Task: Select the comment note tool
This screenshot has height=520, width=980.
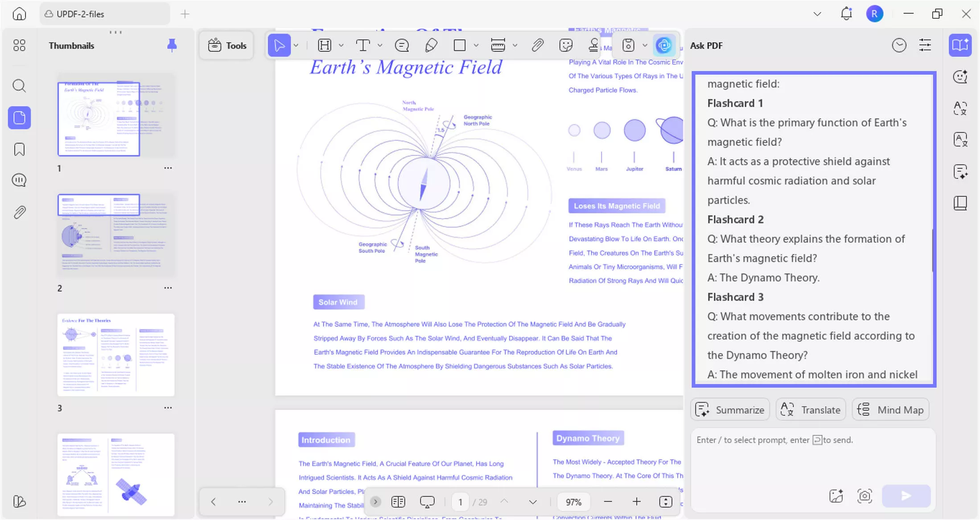Action: point(402,45)
